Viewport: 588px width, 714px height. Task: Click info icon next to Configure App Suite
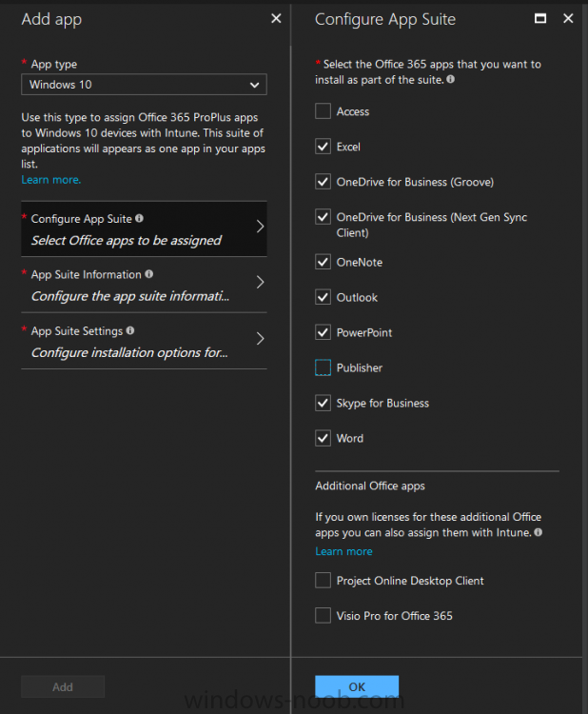[139, 219]
